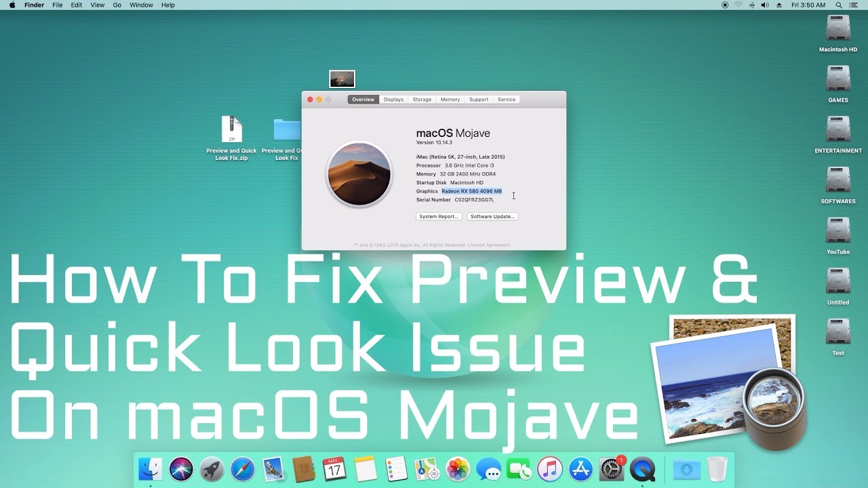Open Trash in the Dock
The height and width of the screenshot is (488, 868).
pyautogui.click(x=717, y=469)
